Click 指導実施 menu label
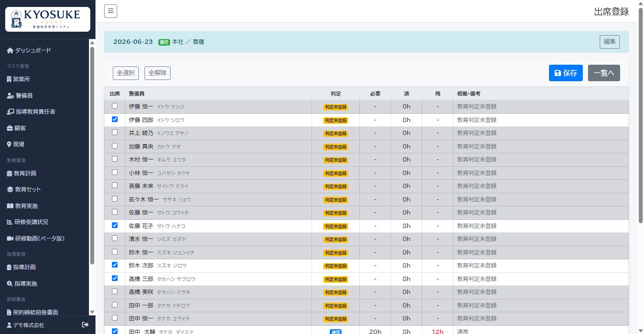Viewport: 644px width, 334px height. [x=26, y=284]
